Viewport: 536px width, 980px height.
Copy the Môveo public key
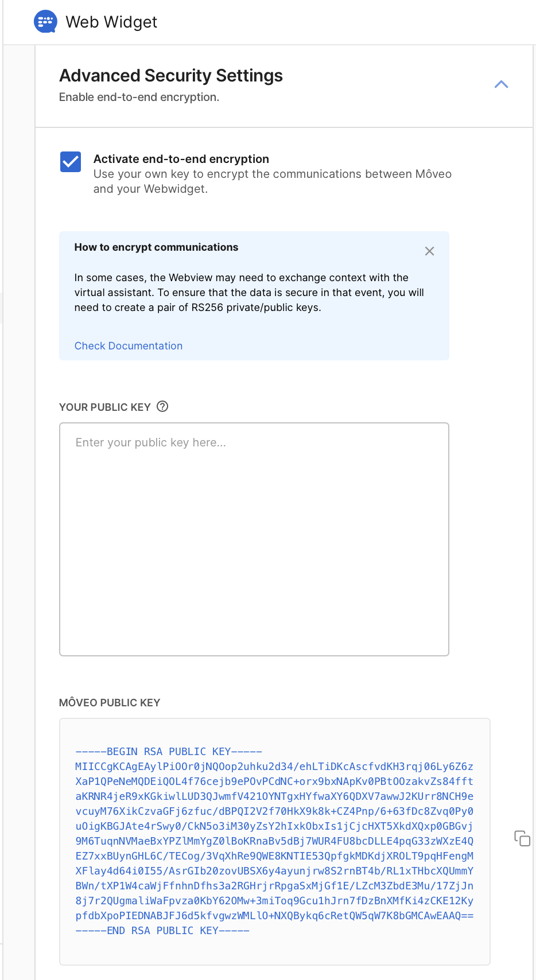(522, 838)
